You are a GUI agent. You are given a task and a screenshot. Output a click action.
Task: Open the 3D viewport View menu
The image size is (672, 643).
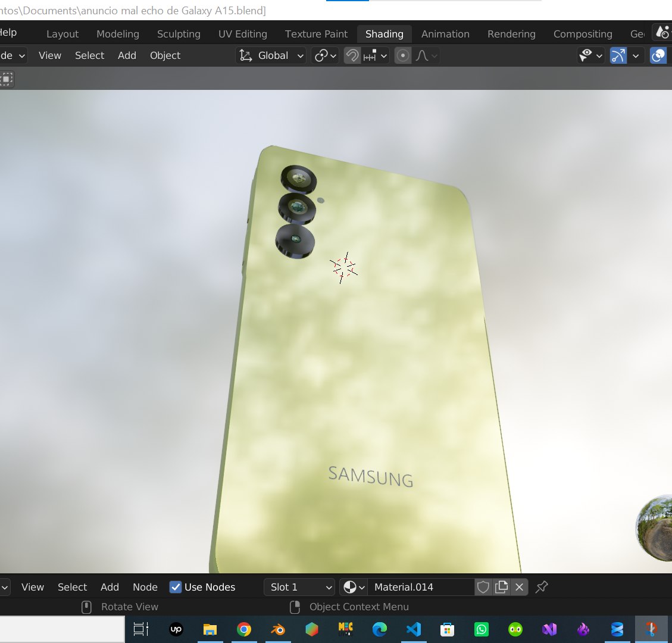[50, 55]
